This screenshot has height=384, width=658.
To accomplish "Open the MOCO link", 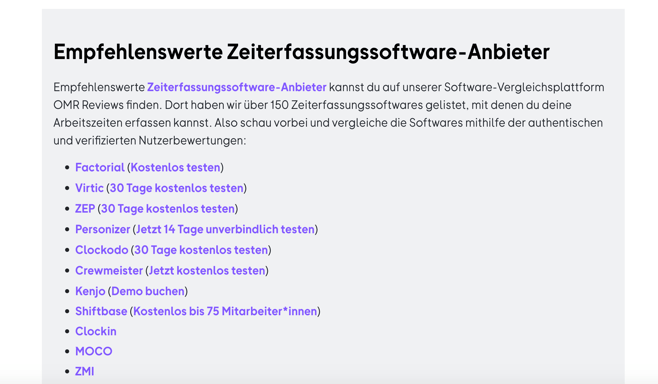I will coord(94,351).
